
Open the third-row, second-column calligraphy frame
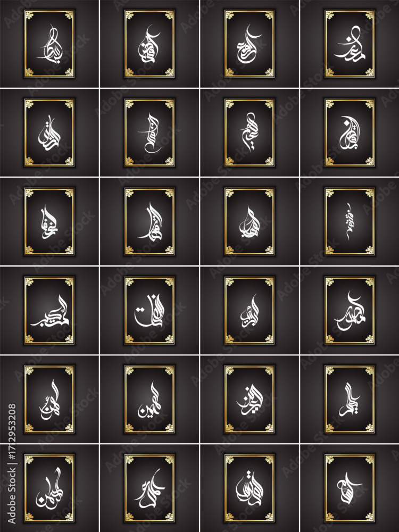149,221
